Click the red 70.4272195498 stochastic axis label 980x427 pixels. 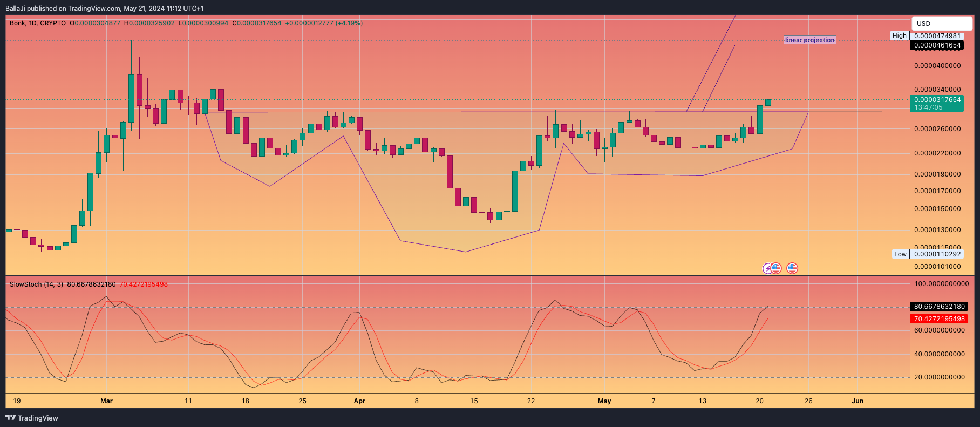click(x=939, y=319)
